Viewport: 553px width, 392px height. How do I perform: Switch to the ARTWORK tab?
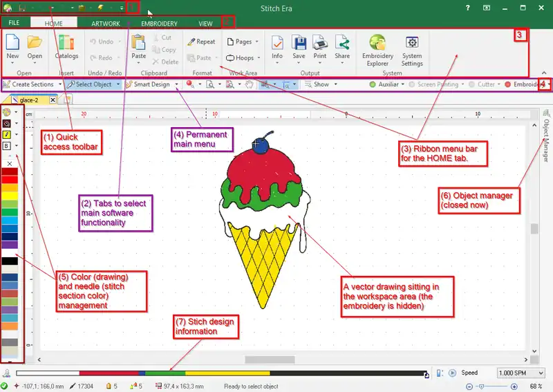[x=106, y=24]
